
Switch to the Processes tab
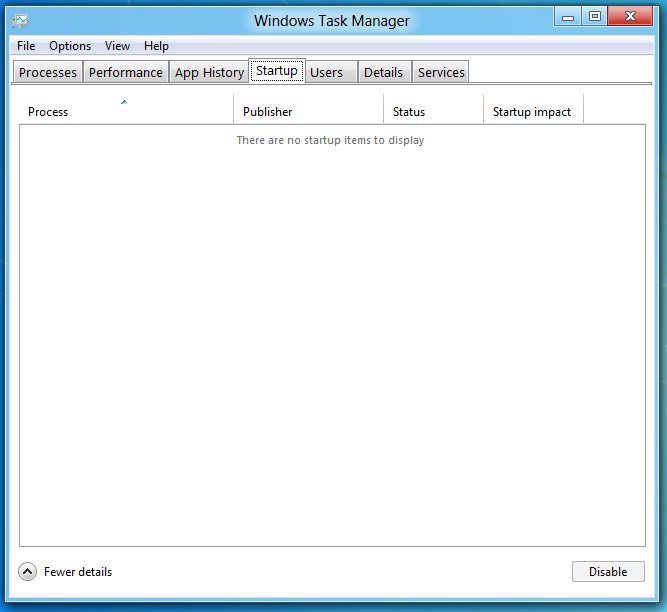click(48, 72)
